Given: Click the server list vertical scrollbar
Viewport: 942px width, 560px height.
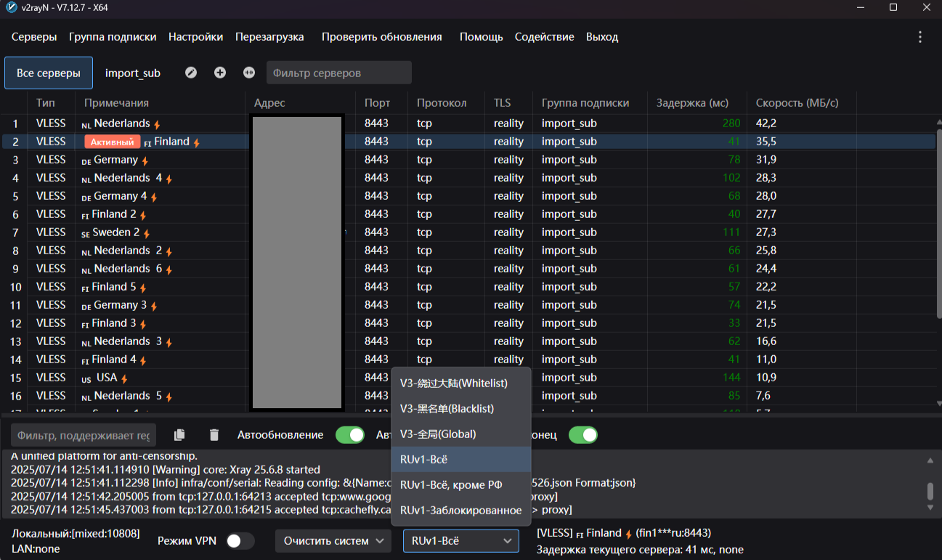Looking at the screenshot, I should [x=938, y=218].
